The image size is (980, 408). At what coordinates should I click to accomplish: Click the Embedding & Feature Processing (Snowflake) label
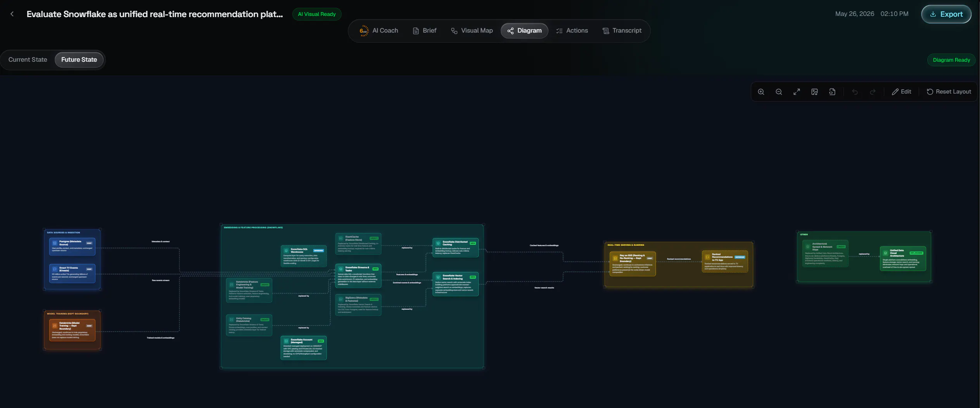click(254, 228)
